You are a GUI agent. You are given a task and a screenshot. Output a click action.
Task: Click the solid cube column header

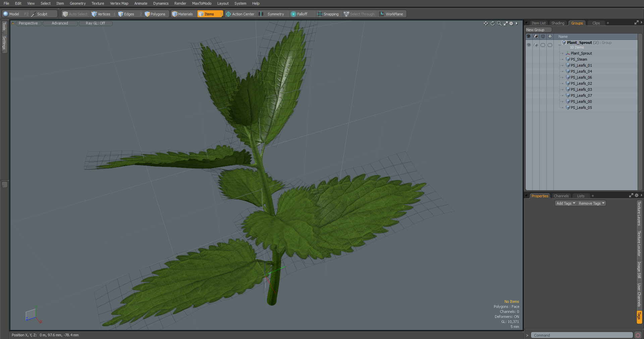(550, 37)
